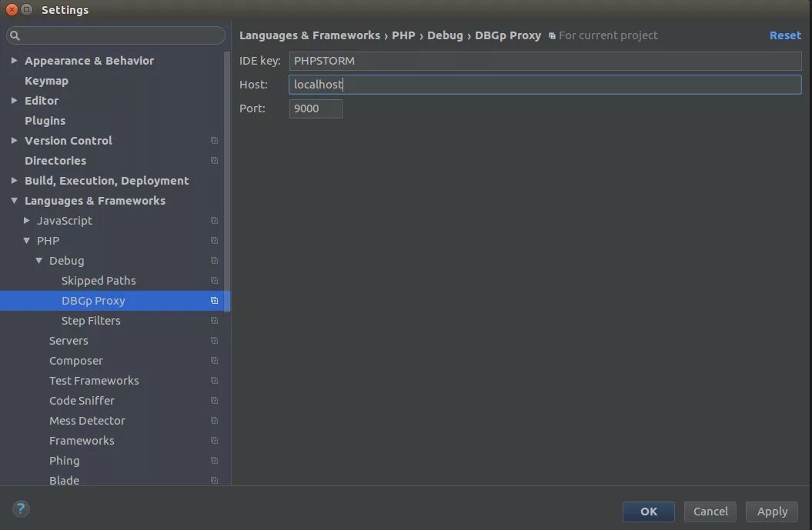Click project-level icon beside Frameworks
The width and height of the screenshot is (812, 530).
point(214,441)
